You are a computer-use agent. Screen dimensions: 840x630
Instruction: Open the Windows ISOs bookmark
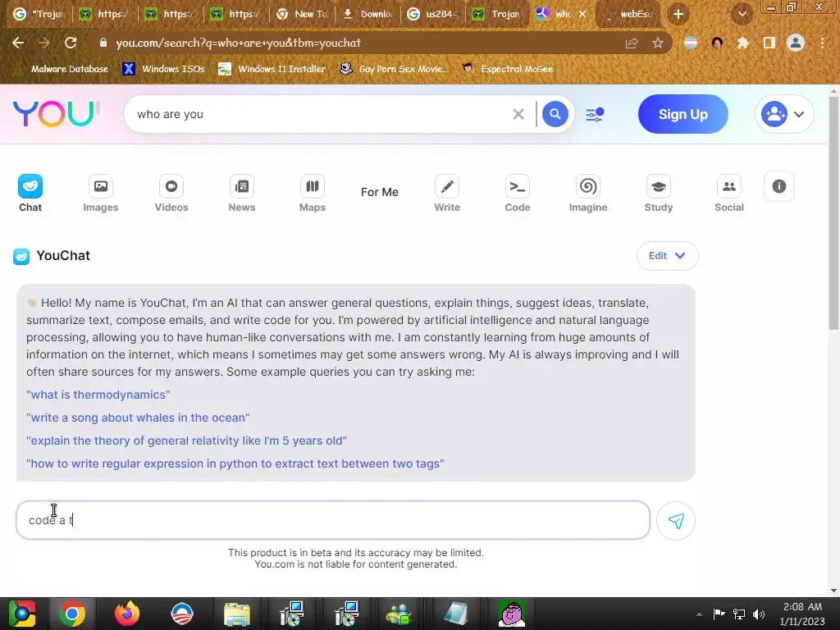163,69
